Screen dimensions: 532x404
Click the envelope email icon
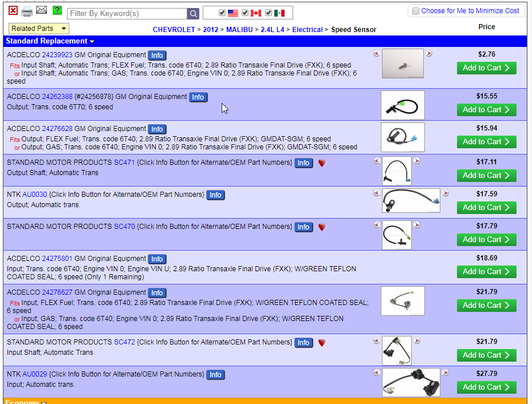pyautogui.click(x=41, y=10)
